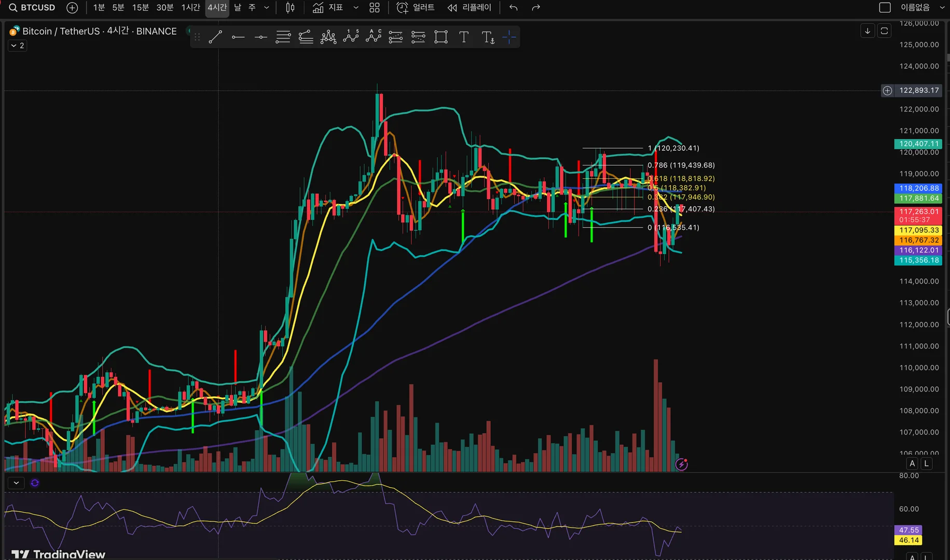Screen dimensions: 950x560
Task: Select the Text drawing tool
Action: [464, 37]
